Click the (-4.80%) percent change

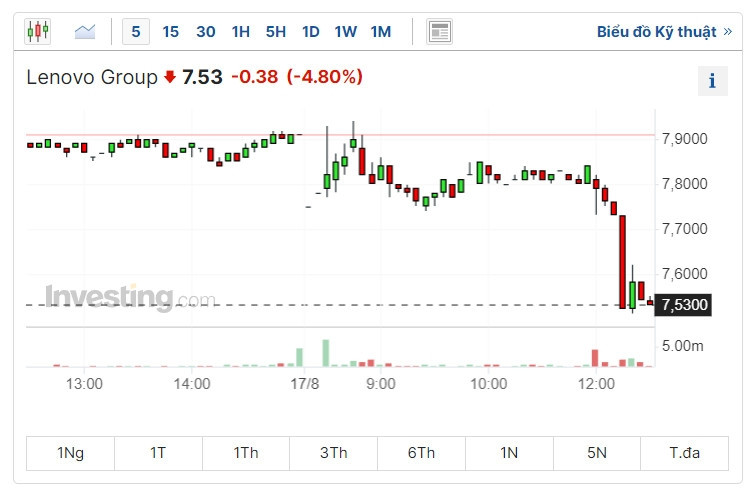tap(325, 77)
